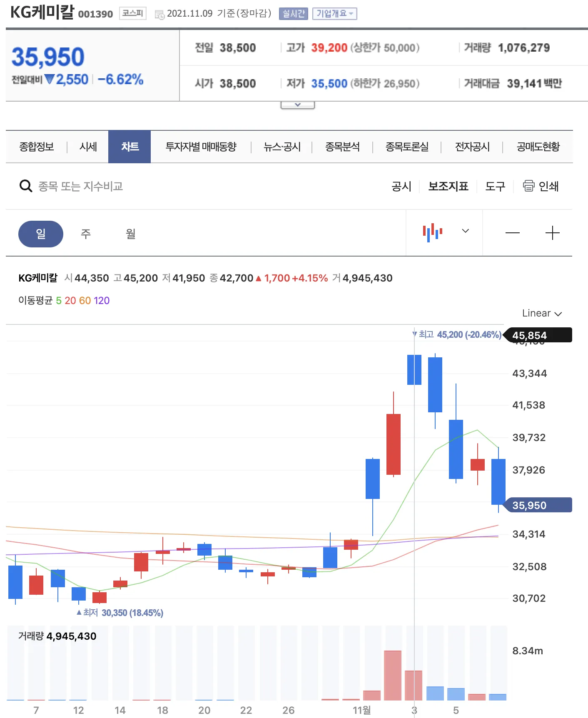Open the 시세 tab
588x718 pixels.
click(88, 147)
